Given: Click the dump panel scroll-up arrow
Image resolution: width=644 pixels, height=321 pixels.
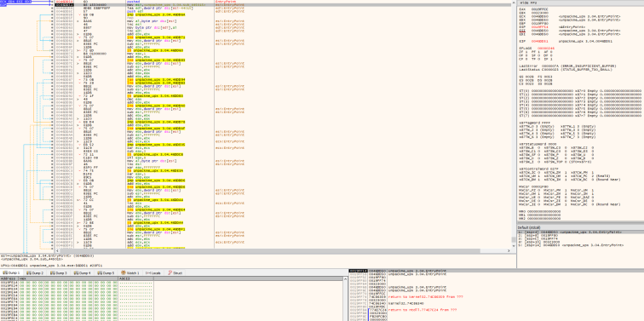Looking at the screenshot, I should [x=345, y=278].
